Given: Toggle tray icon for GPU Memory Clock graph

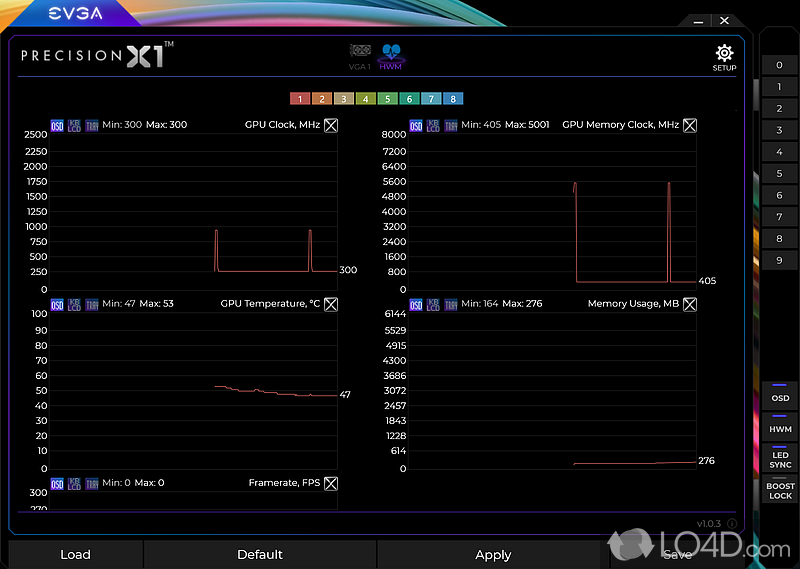Looking at the screenshot, I should click(x=451, y=125).
